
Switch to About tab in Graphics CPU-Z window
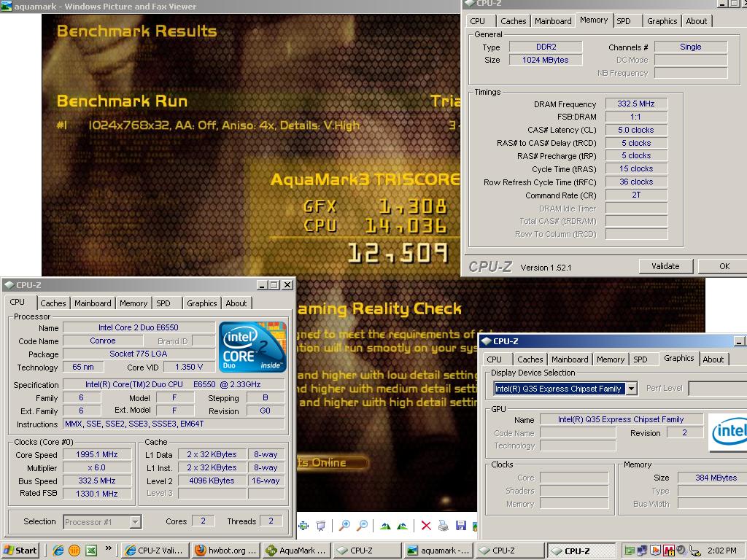[x=713, y=359]
